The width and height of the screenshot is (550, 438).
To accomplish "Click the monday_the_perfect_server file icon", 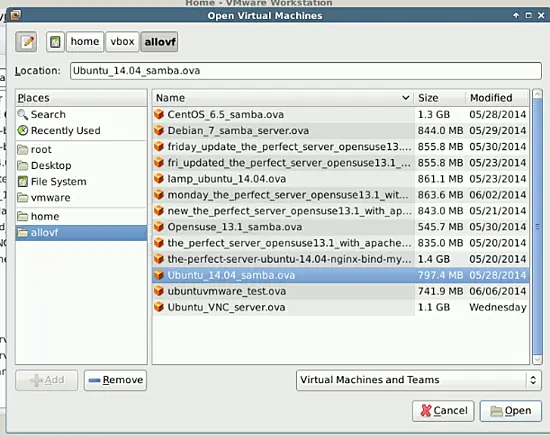I will point(159,195).
